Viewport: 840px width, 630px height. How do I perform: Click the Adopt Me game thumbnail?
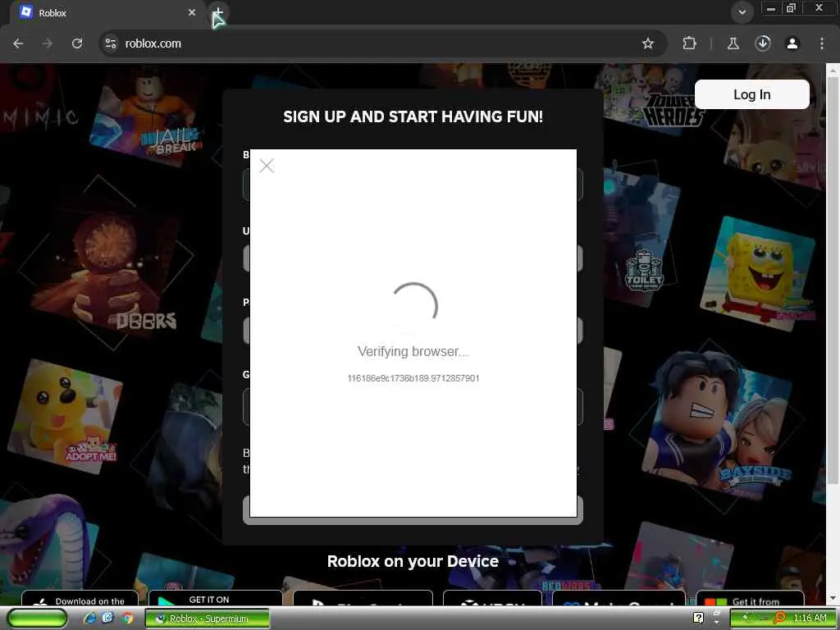[65, 418]
